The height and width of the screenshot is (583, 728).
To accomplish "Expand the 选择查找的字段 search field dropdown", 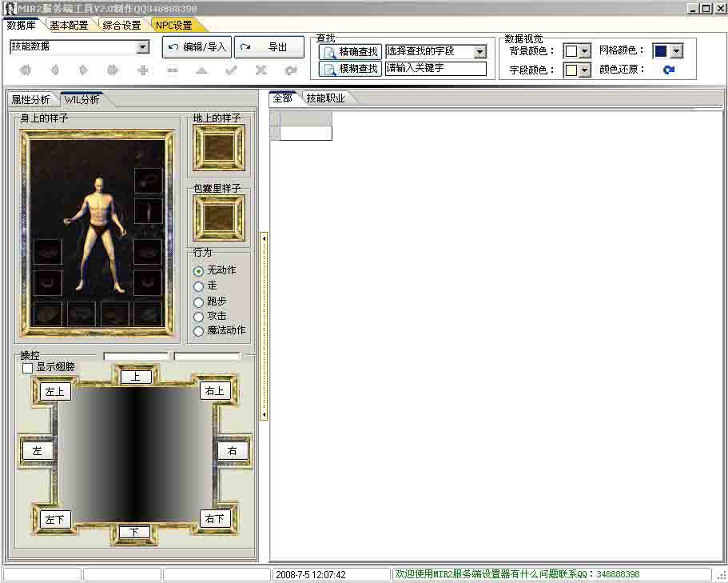I will click(479, 52).
